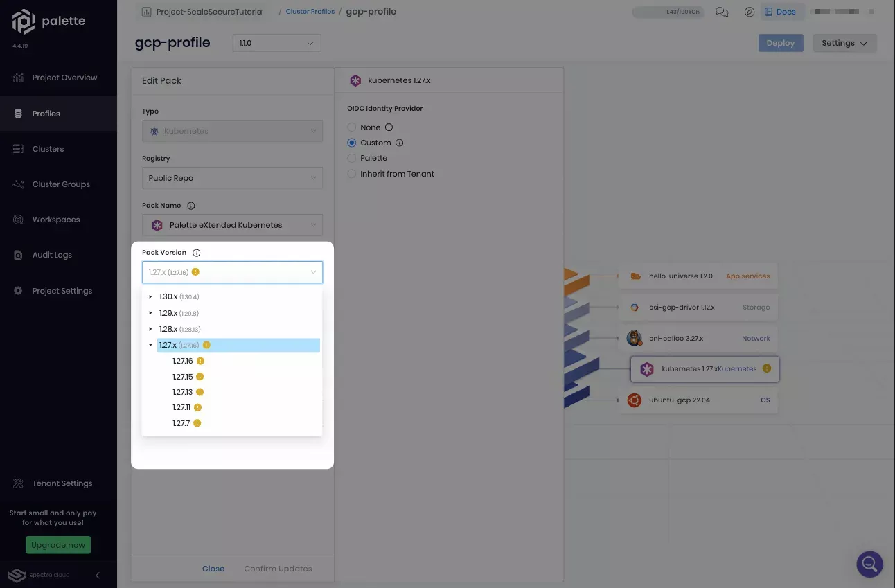Open Workspaces from the sidebar icon
The image size is (895, 588).
pos(17,219)
